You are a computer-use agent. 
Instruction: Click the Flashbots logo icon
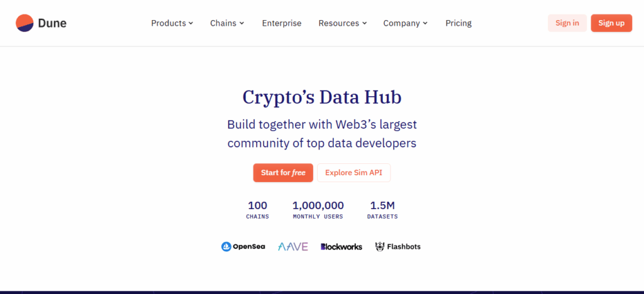click(x=379, y=246)
